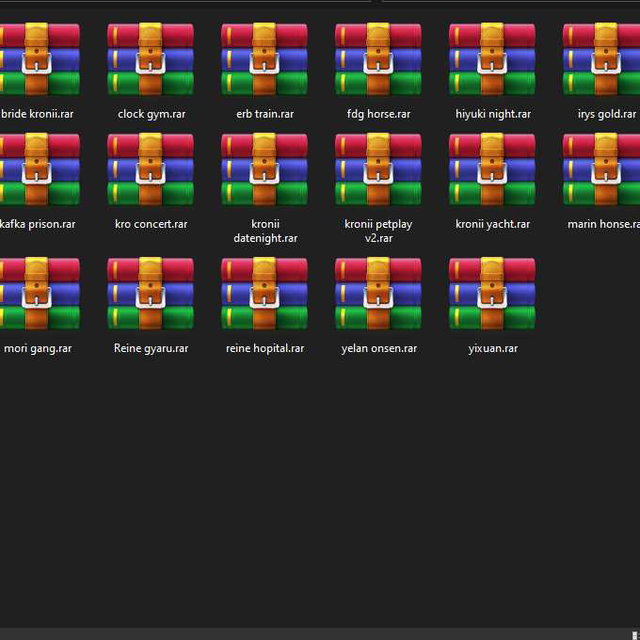Click the 'reine hopital.rar' file name
640x640 pixels.
point(265,349)
